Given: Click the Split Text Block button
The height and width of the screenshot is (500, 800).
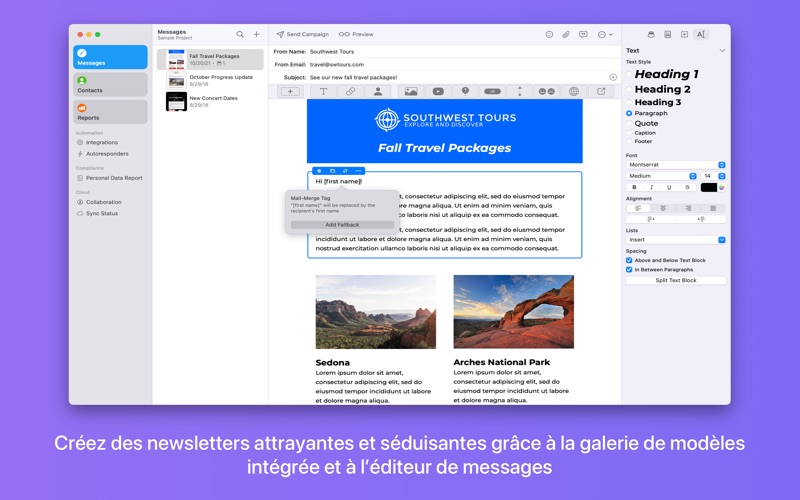Looking at the screenshot, I should (676, 281).
